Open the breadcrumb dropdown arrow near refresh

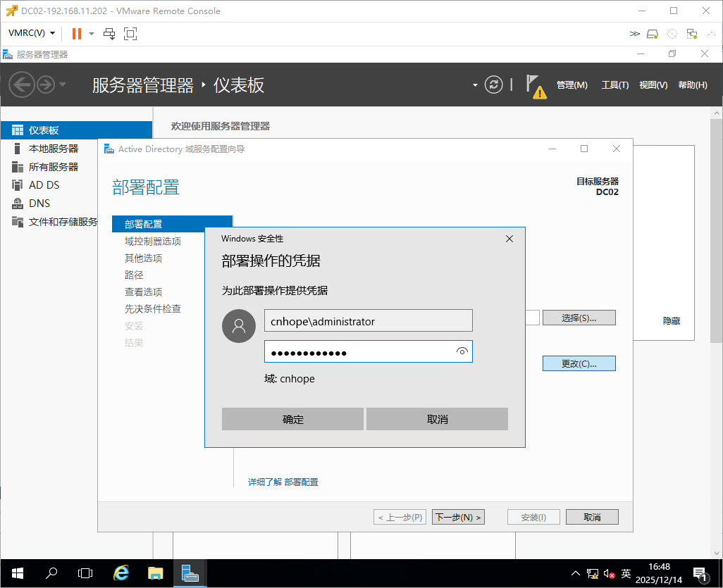(475, 85)
